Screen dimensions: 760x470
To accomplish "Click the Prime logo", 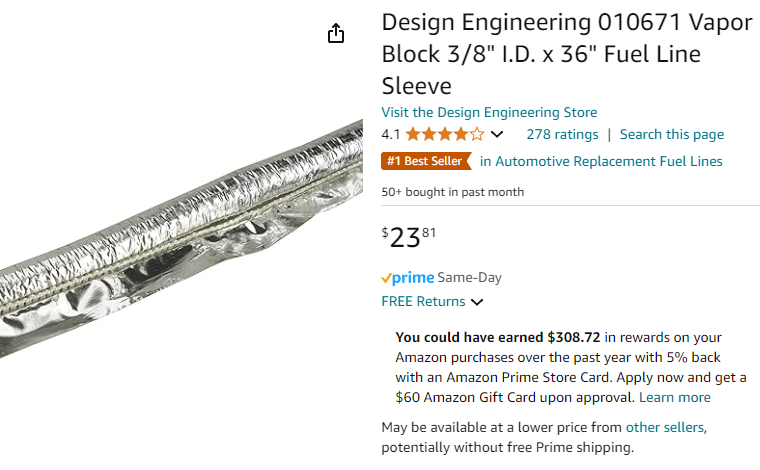I will point(408,278).
